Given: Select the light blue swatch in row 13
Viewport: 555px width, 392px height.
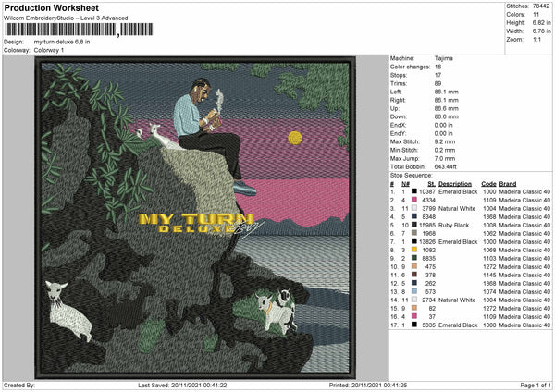Looking at the screenshot, I should pos(413,291).
